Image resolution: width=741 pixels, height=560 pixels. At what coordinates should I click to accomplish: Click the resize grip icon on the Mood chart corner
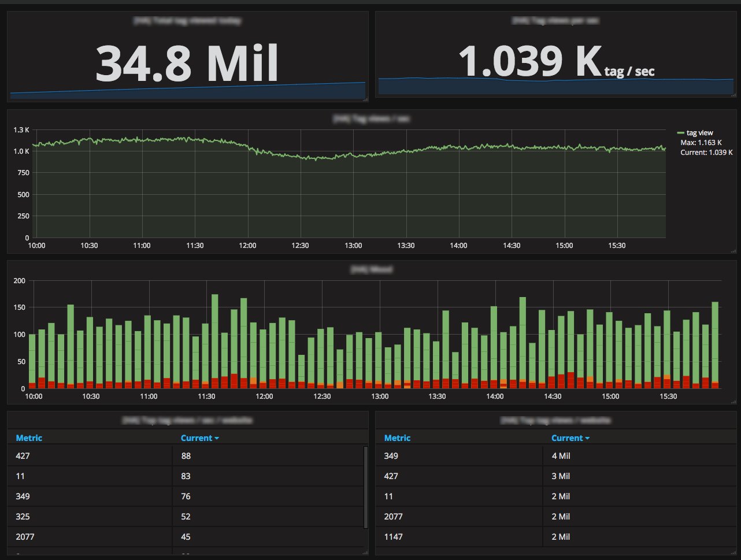734,400
